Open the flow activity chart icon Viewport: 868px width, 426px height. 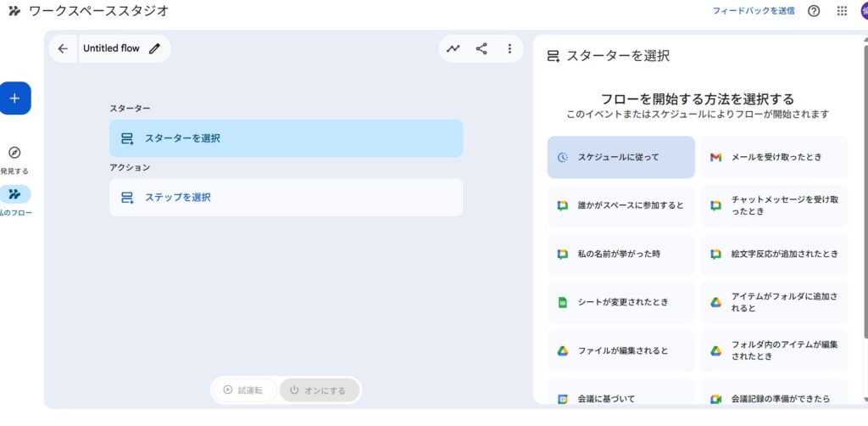coord(453,49)
